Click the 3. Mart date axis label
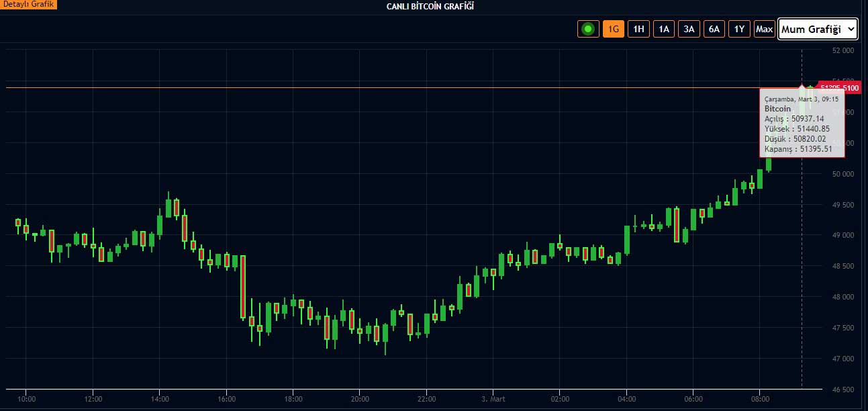868x411 pixels. (493, 399)
